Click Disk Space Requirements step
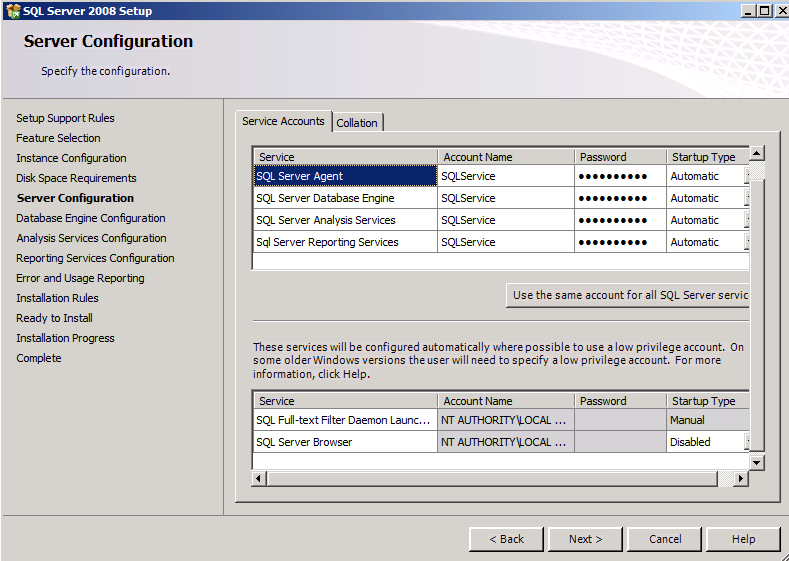The height and width of the screenshot is (561, 789). (76, 178)
